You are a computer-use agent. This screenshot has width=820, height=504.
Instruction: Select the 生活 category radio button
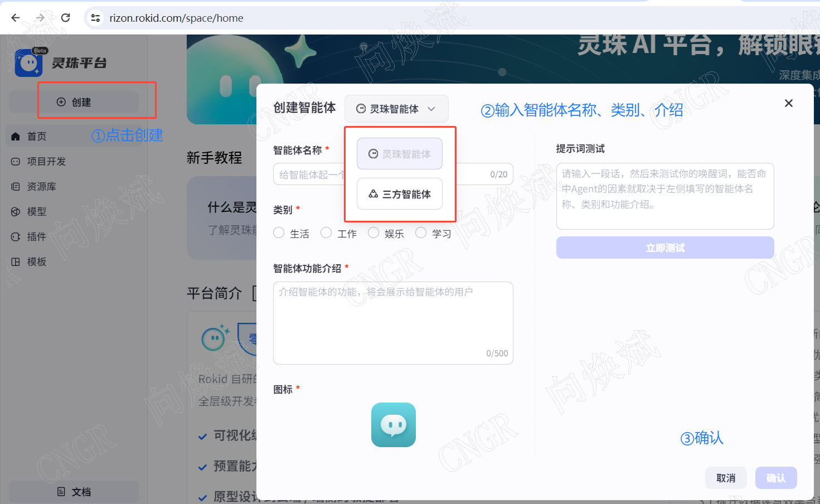pos(279,232)
